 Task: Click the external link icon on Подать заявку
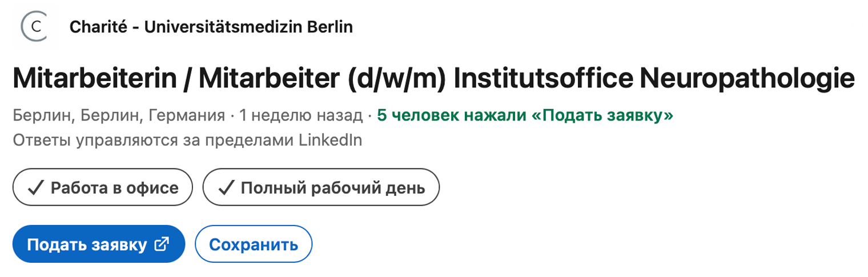coord(162,244)
